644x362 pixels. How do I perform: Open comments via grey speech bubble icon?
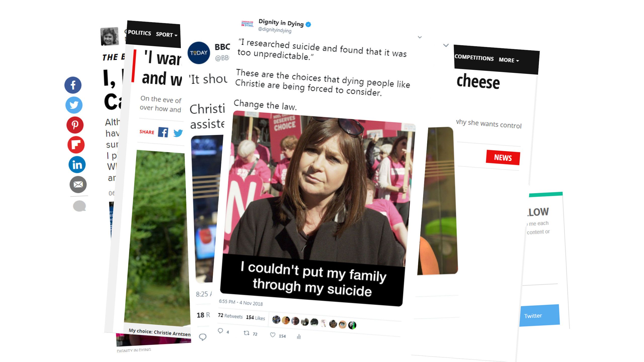79,206
